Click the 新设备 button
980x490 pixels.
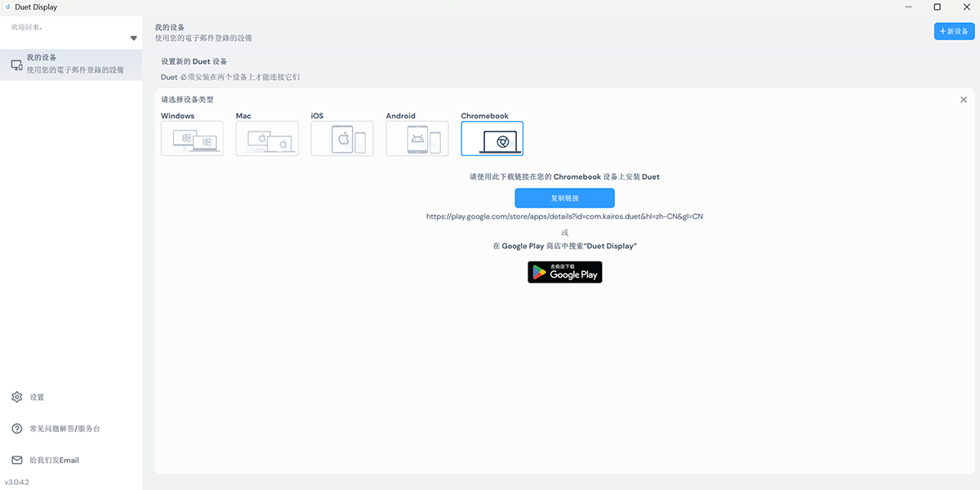(954, 31)
